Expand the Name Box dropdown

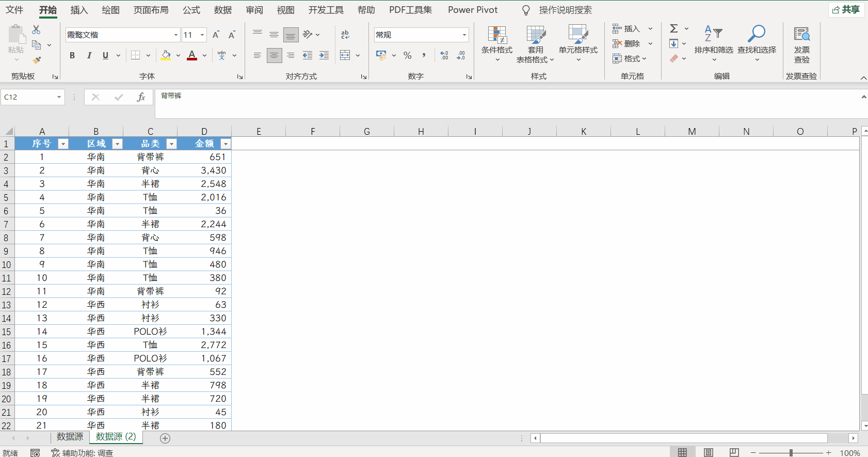pyautogui.click(x=59, y=97)
